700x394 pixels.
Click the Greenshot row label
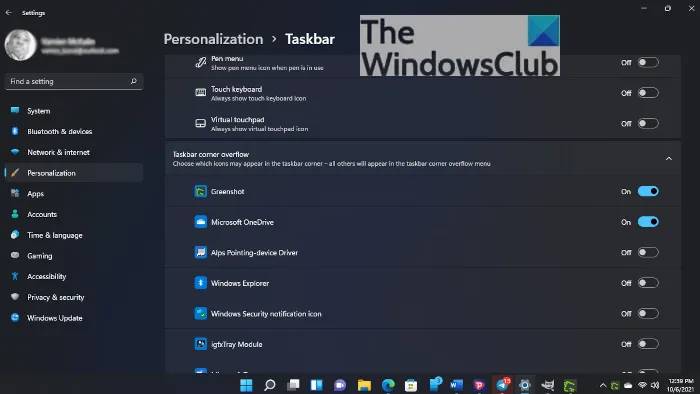[x=227, y=191]
